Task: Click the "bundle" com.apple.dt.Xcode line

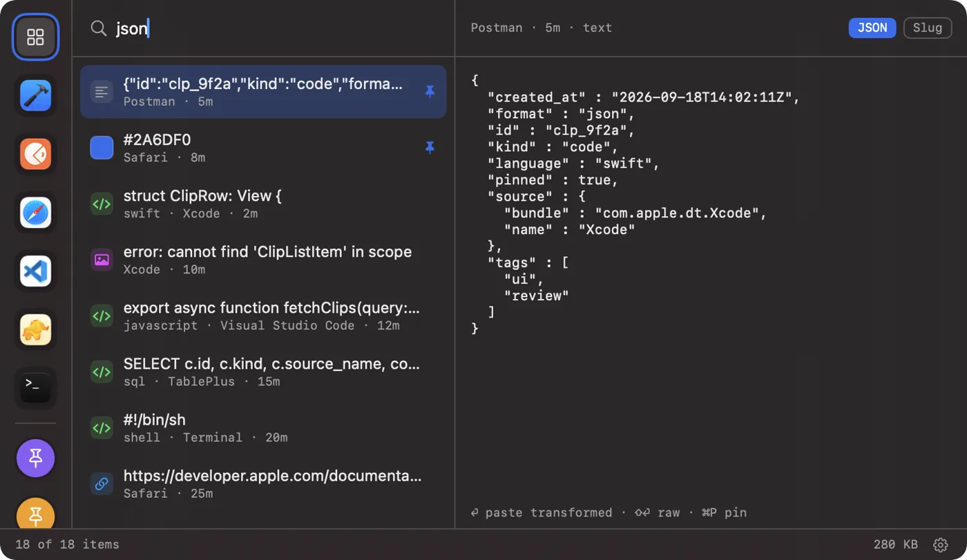Action: point(635,213)
